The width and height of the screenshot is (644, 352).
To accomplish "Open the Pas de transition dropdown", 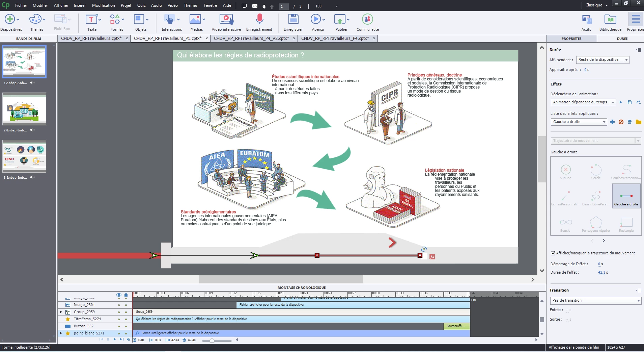I will click(x=595, y=301).
